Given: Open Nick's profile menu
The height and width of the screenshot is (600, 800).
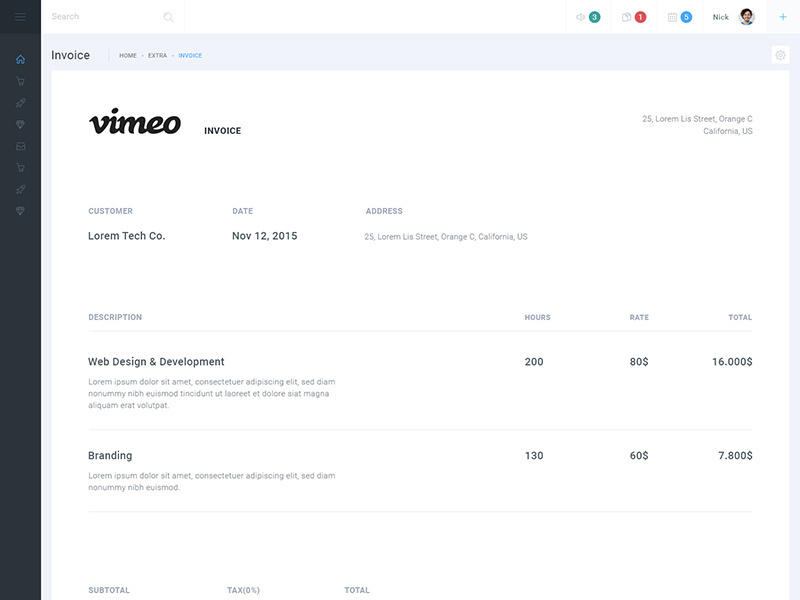Looking at the screenshot, I should [x=719, y=16].
